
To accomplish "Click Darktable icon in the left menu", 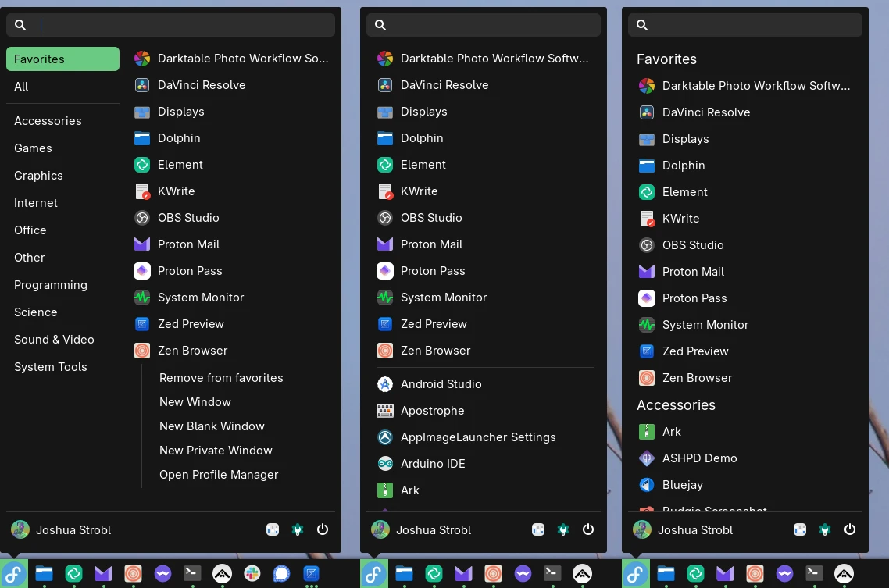I will click(141, 59).
